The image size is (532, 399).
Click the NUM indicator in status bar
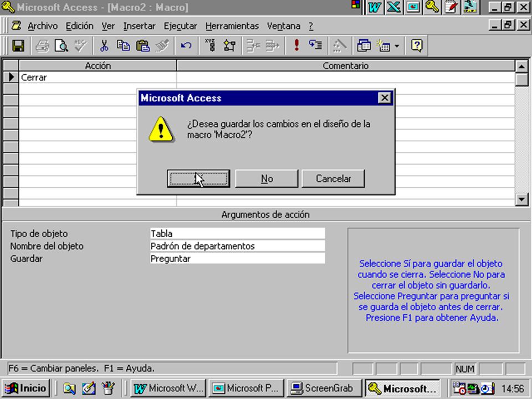(x=465, y=369)
